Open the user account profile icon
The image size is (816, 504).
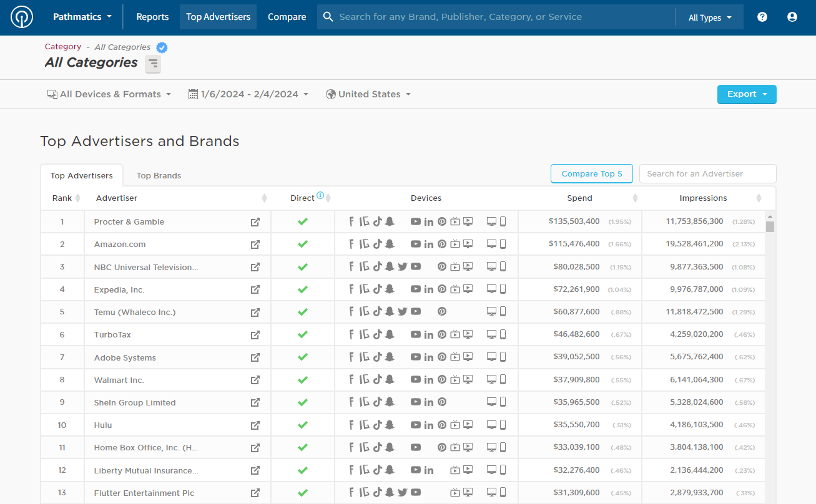click(x=792, y=17)
